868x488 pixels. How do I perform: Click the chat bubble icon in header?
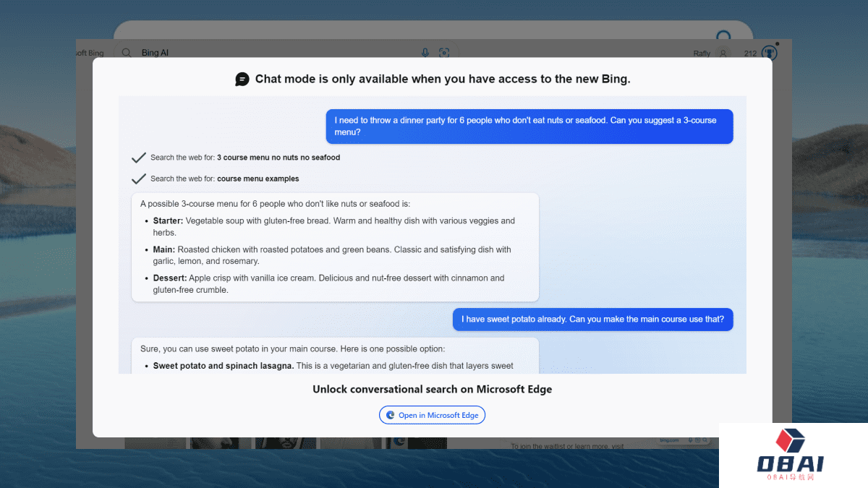pyautogui.click(x=242, y=80)
